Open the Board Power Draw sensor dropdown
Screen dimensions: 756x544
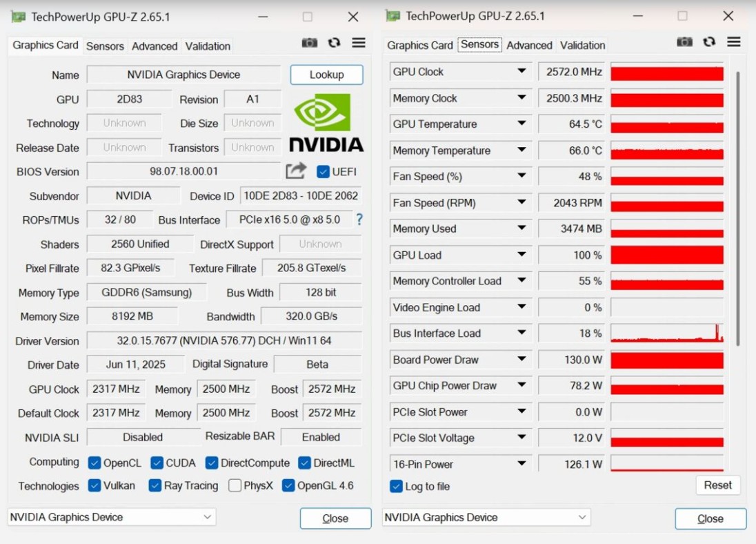(521, 359)
